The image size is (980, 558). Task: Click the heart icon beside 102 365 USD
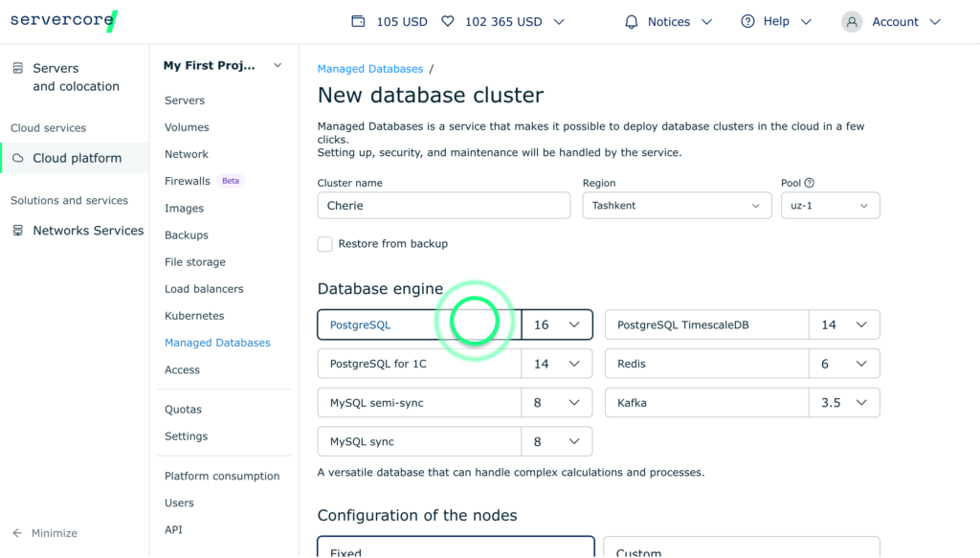447,20
